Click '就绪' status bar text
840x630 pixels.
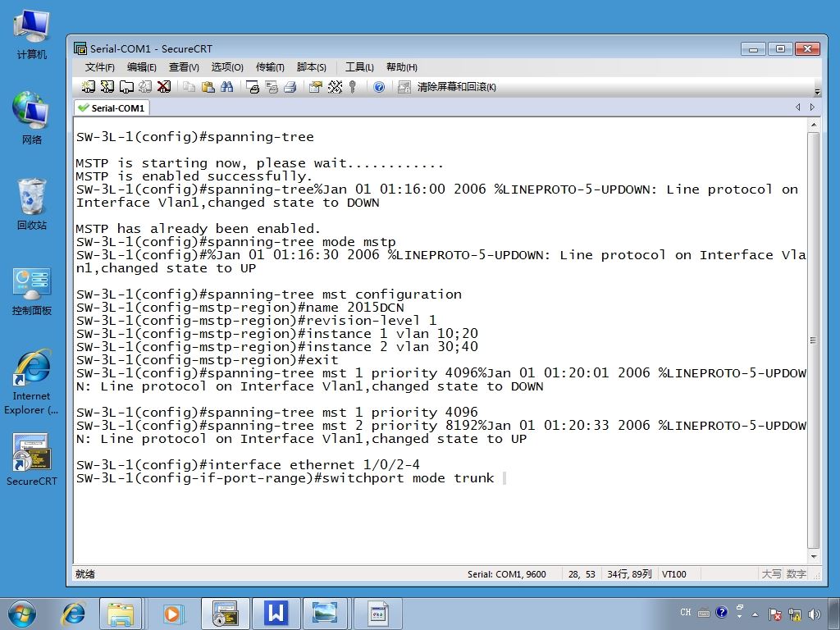tap(85, 574)
